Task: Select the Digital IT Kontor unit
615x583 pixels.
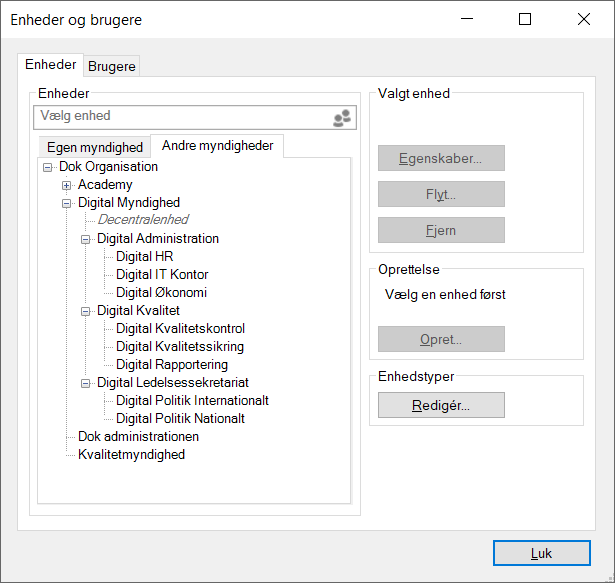Action: [162, 275]
